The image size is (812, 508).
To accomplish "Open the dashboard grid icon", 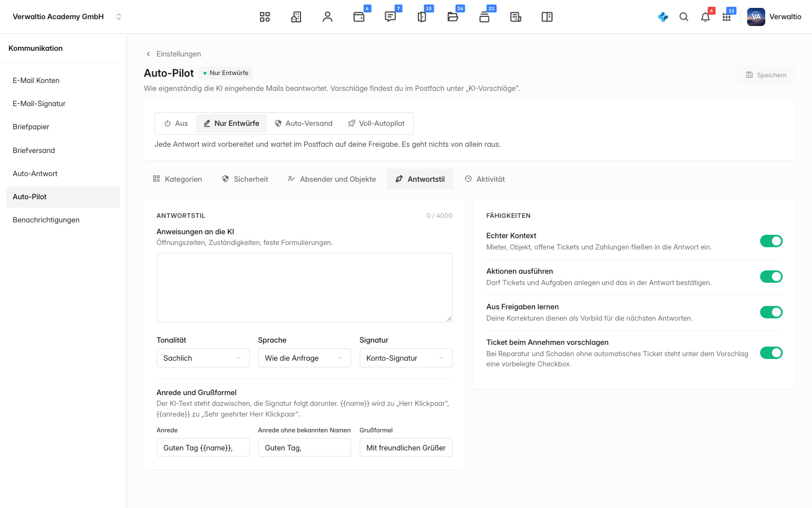I will point(264,17).
